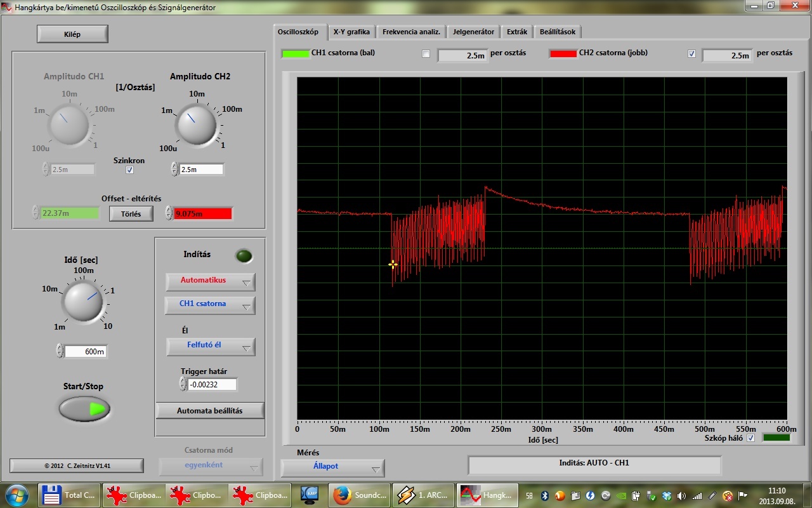Click the Amplitudo CH2 2.5m input field
812x508 pixels.
pyautogui.click(x=202, y=170)
